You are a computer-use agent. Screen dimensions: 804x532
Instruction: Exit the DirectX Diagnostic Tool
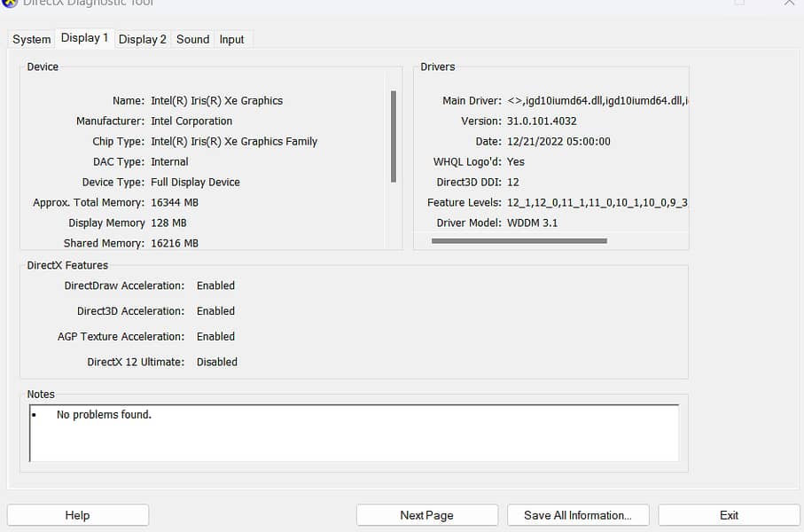pyautogui.click(x=729, y=515)
